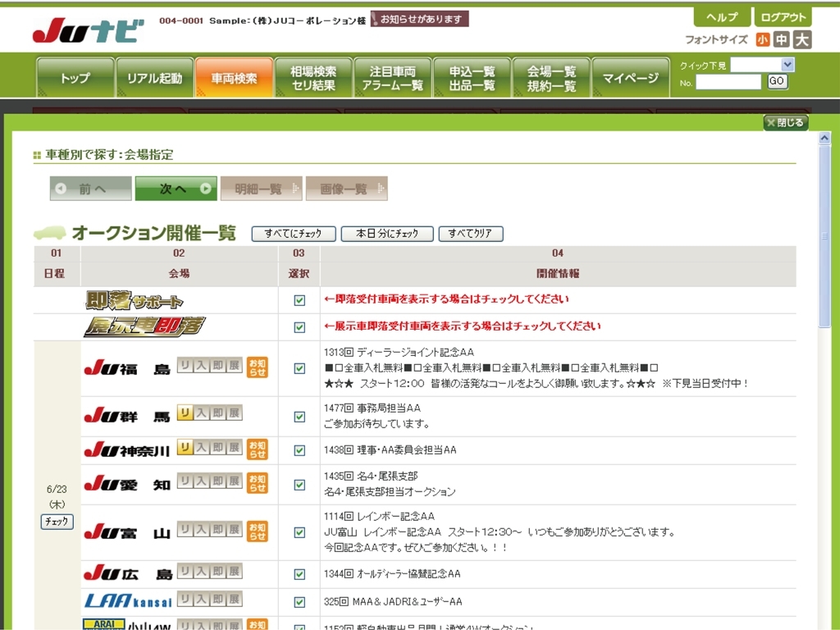The height and width of the screenshot is (630, 840).
Task: Click the 閉じる button
Action: [x=785, y=123]
